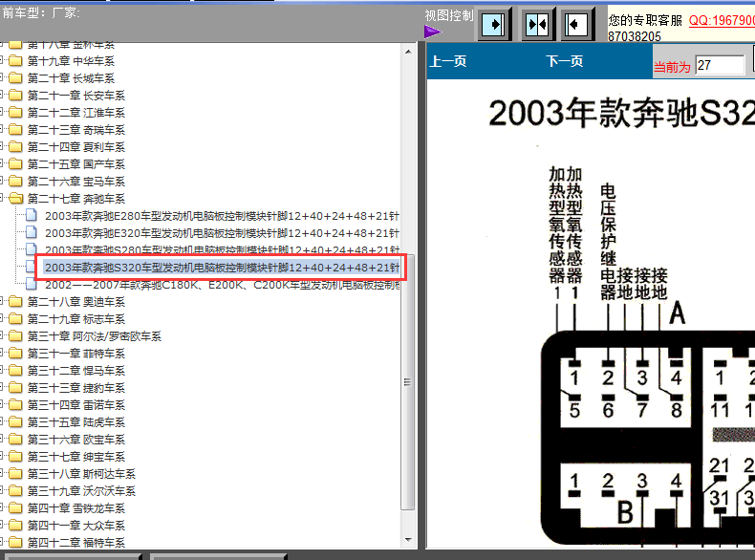Screen dimensions: 755x560
Task: Select chapter 第三十九章 沃尔沃车系
Action: (x=81, y=491)
